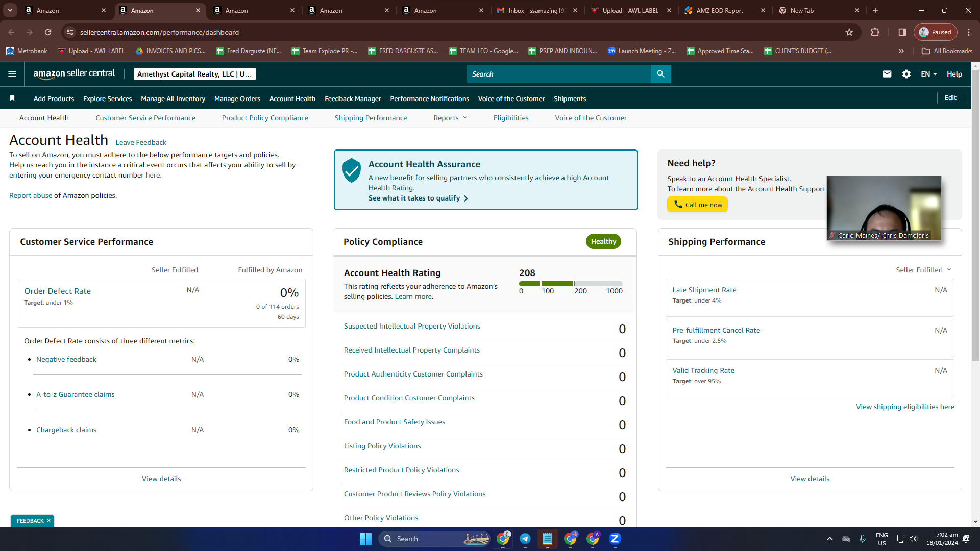Click the Amazon Seller Central logo
Image resolution: width=980 pixels, height=551 pixels.
[74, 74]
